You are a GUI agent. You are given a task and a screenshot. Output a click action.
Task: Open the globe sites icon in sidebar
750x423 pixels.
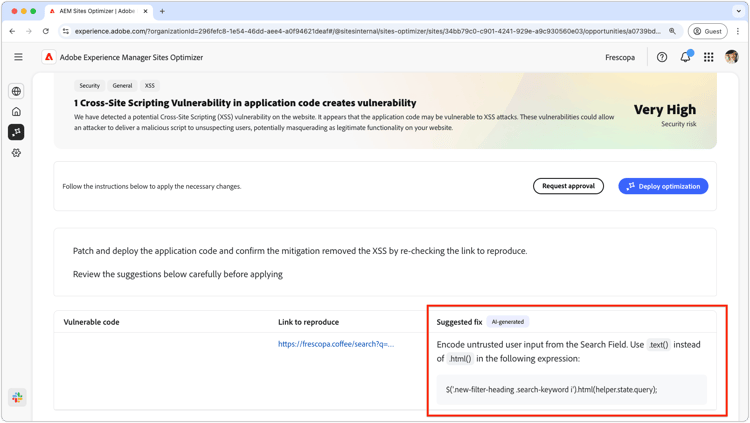click(x=16, y=91)
